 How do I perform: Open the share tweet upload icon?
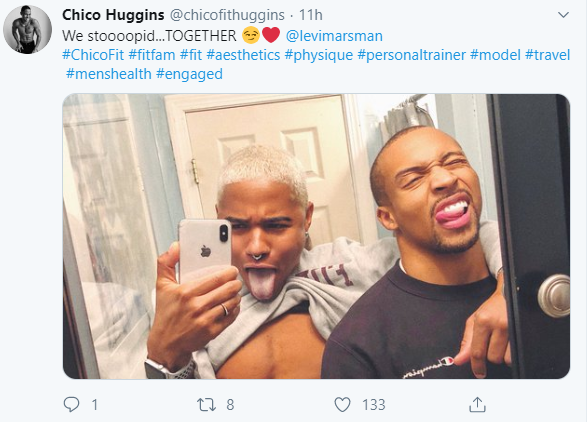click(x=477, y=404)
